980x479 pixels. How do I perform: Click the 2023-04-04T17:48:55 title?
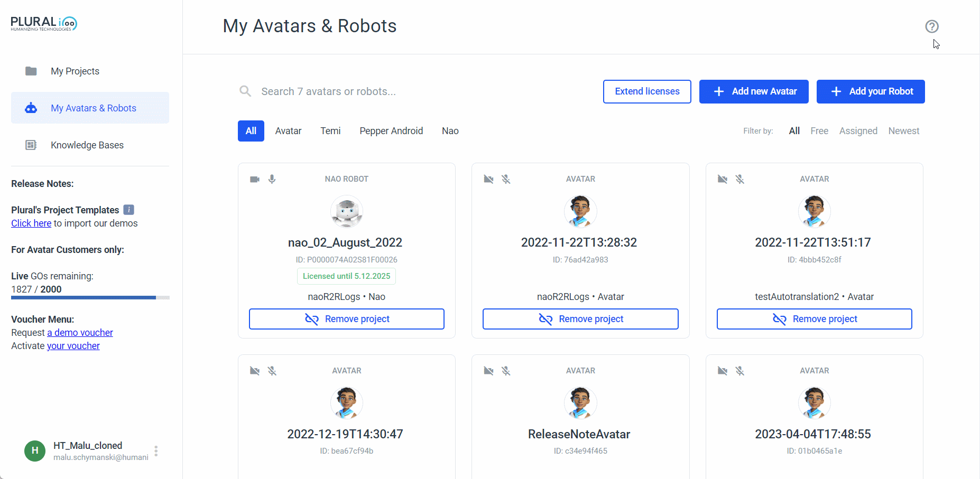[813, 434]
